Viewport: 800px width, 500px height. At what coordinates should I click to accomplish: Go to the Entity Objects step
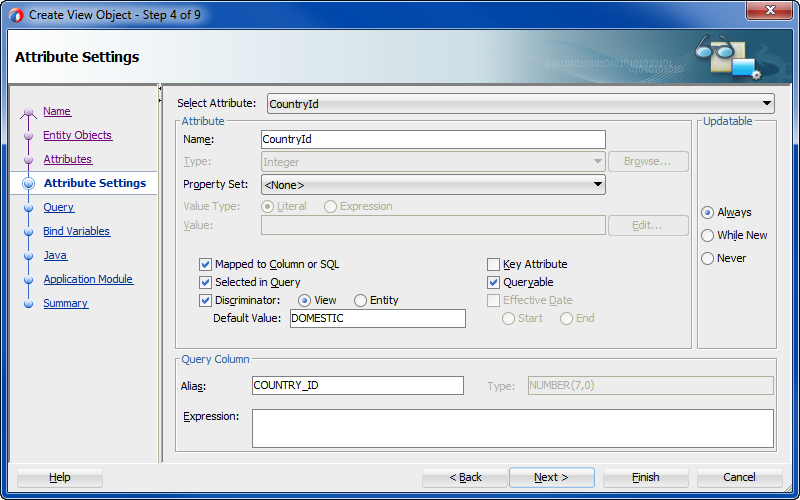78,135
